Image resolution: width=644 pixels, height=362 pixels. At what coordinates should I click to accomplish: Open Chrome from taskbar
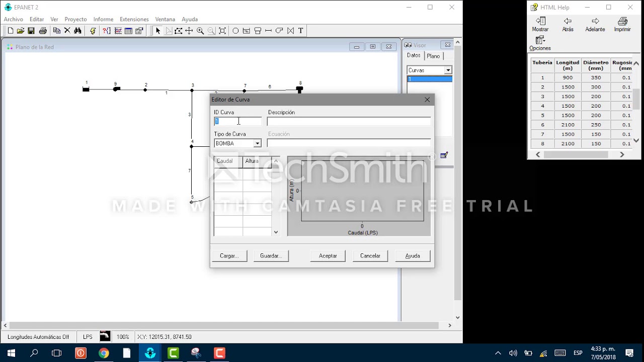[104, 353]
